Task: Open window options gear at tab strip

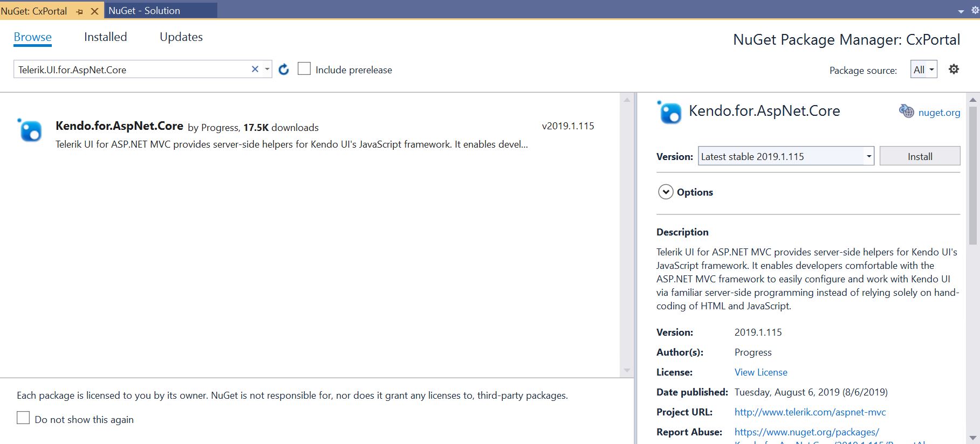Action: click(x=975, y=10)
